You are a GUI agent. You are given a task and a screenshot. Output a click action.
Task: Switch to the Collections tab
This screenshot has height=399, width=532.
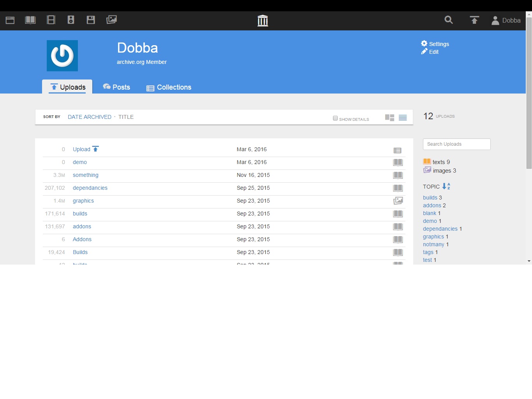pos(169,88)
